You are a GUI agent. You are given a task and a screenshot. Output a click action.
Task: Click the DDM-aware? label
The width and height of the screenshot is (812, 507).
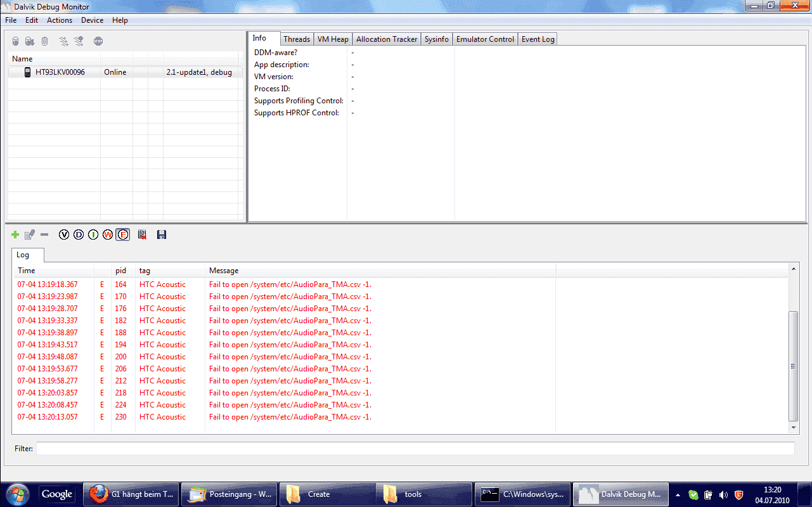point(276,53)
